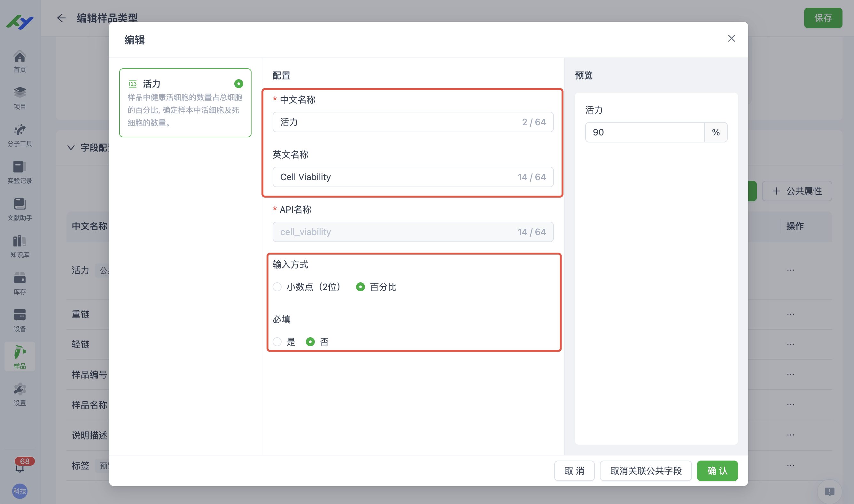Open the 首页 home page from sidebar
This screenshot has width=854, height=504.
click(x=19, y=61)
